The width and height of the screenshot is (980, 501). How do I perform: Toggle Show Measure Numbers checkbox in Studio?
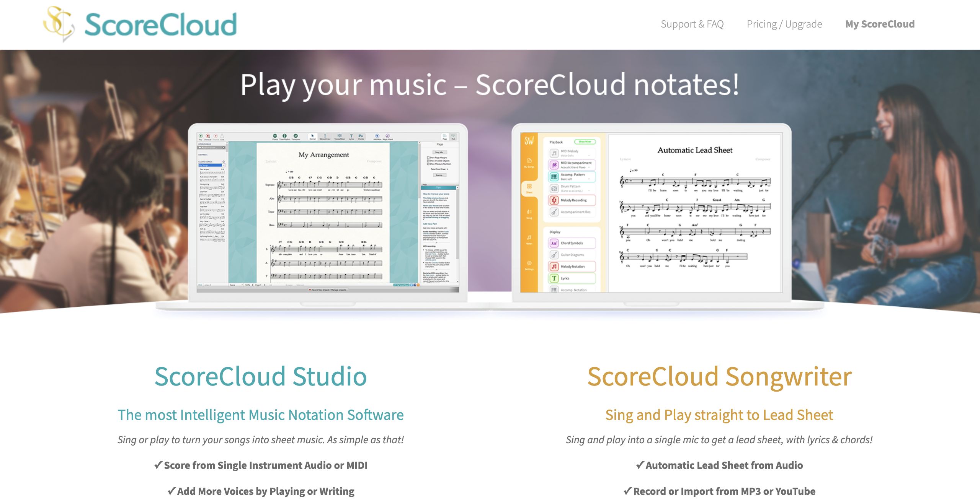[428, 164]
